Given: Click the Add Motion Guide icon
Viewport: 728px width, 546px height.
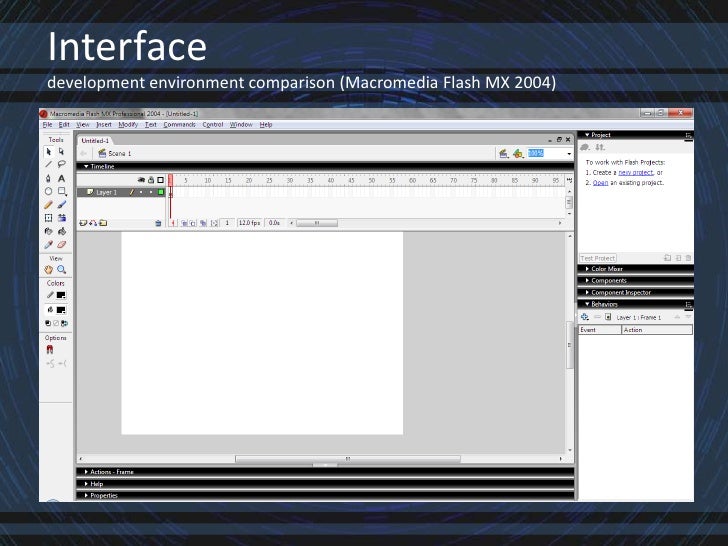Looking at the screenshot, I should pyautogui.click(x=93, y=223).
